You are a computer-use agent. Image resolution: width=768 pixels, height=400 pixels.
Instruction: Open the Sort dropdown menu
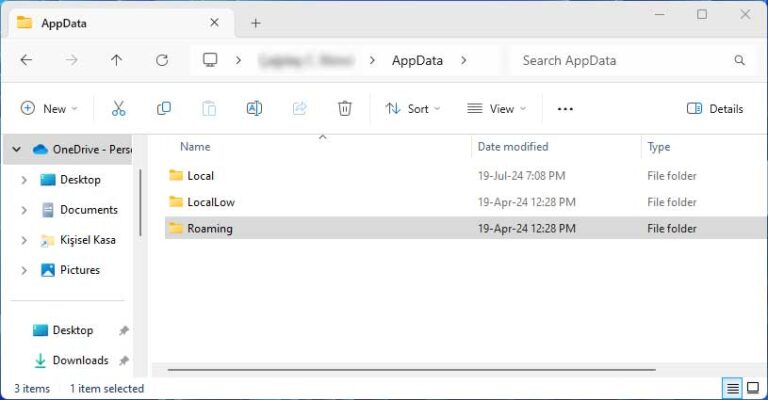412,109
